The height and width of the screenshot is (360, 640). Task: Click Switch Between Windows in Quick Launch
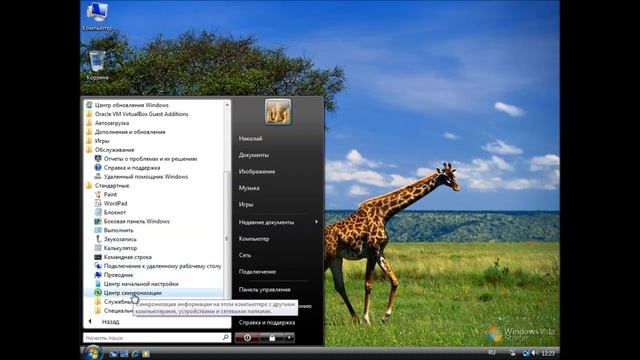[x=124, y=354]
